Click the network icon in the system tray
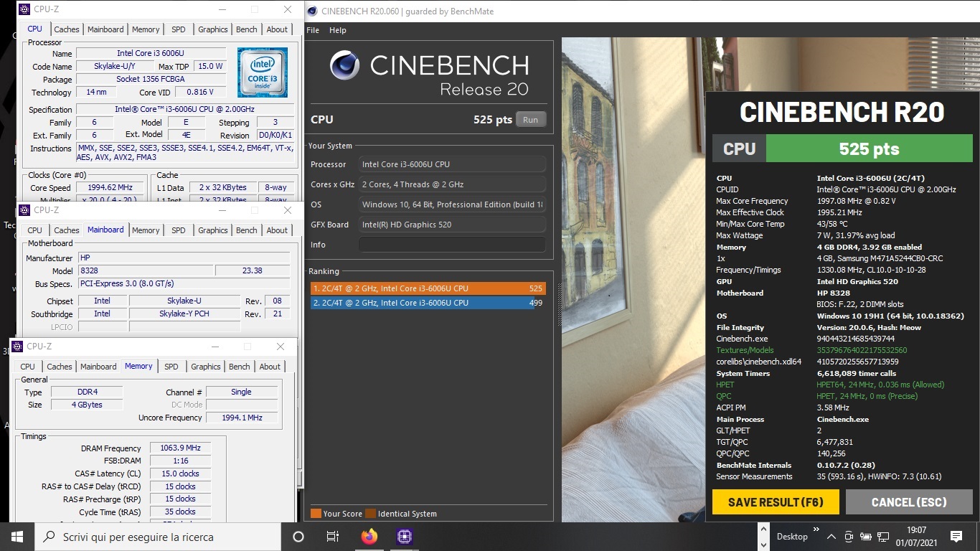Screen dimensions: 980x551 (x=883, y=537)
